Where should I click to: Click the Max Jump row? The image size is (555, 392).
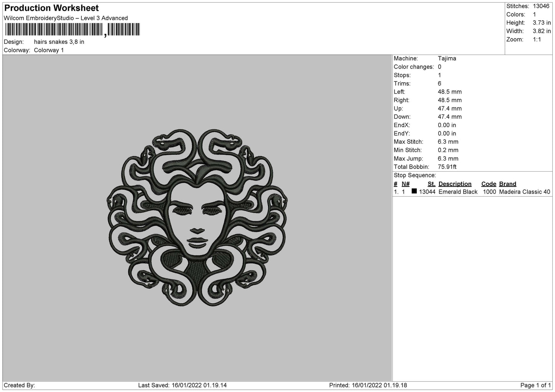(x=426, y=159)
